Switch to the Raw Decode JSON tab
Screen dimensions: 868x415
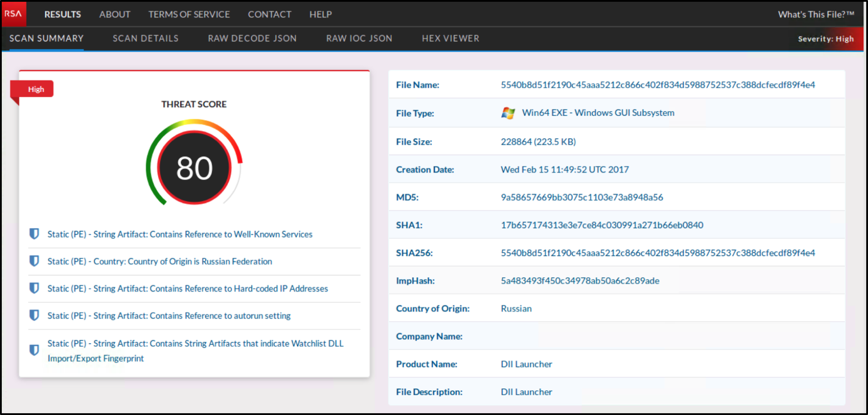[x=252, y=38]
